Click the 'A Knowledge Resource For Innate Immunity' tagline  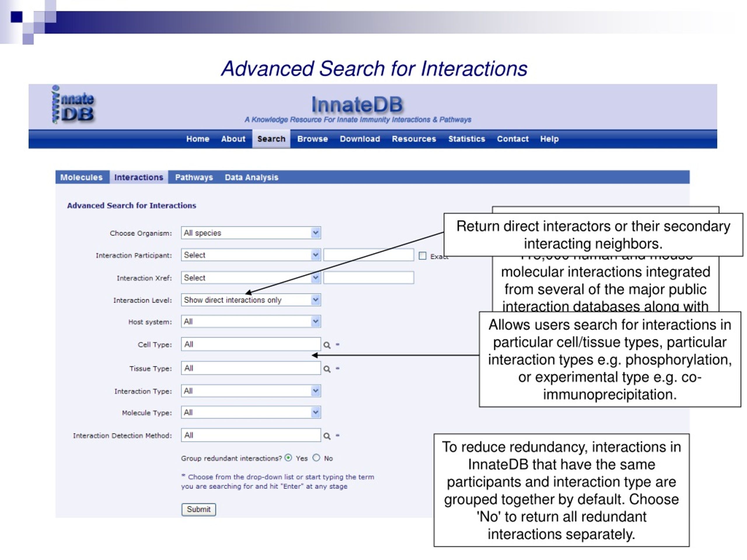[358, 120]
